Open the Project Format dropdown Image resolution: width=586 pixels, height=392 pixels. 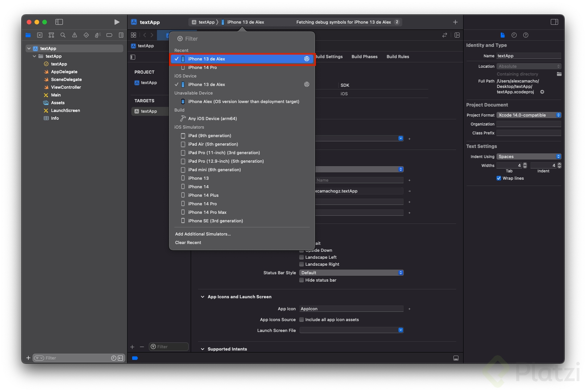(529, 115)
